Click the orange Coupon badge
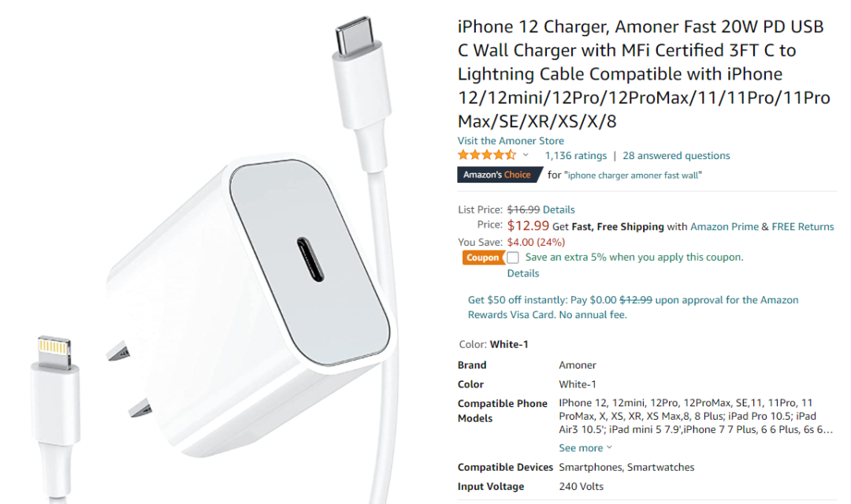 pos(482,258)
